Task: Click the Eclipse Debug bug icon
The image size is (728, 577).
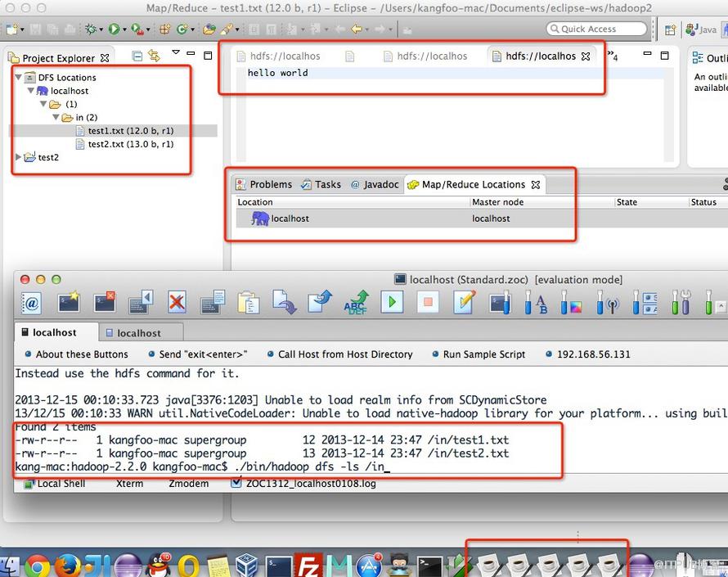Action: [x=91, y=29]
